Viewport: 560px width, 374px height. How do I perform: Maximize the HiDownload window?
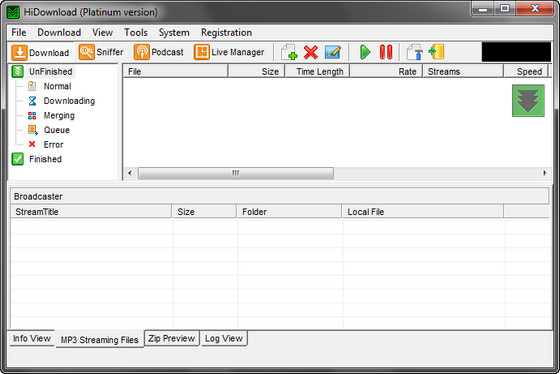[504, 9]
